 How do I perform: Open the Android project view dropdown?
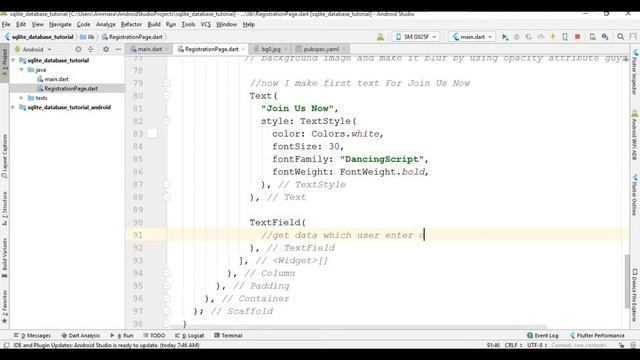click(33, 49)
